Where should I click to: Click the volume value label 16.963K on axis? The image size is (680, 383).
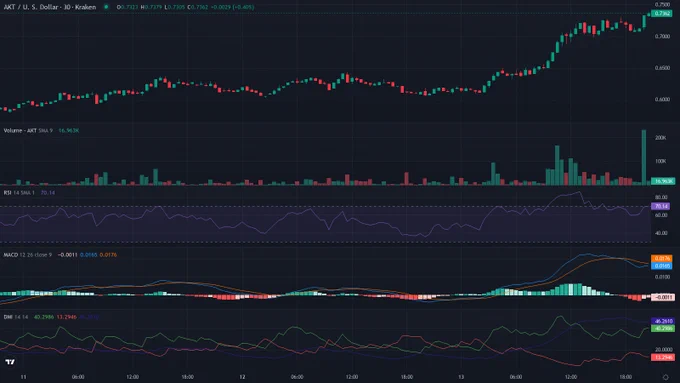click(x=663, y=181)
